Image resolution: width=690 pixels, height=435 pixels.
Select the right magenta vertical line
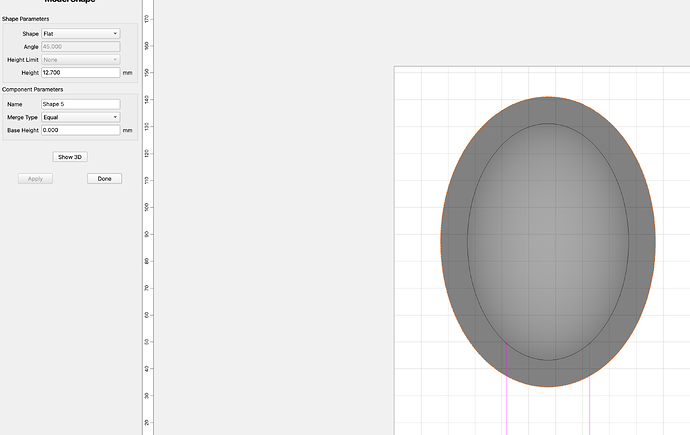coord(590,389)
